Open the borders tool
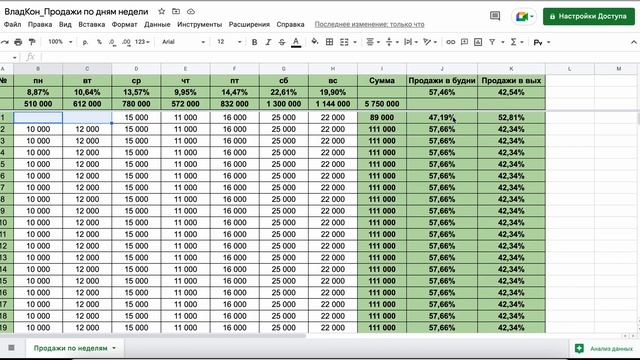 point(329,42)
